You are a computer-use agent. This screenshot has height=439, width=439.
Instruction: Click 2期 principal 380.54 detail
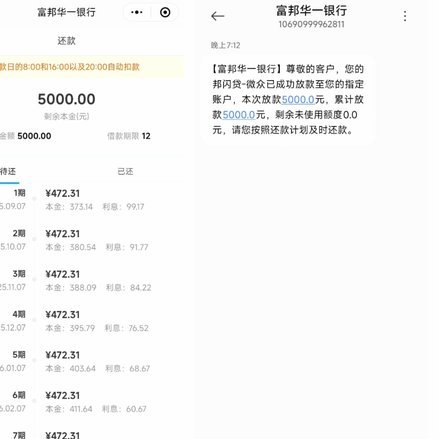(x=71, y=247)
